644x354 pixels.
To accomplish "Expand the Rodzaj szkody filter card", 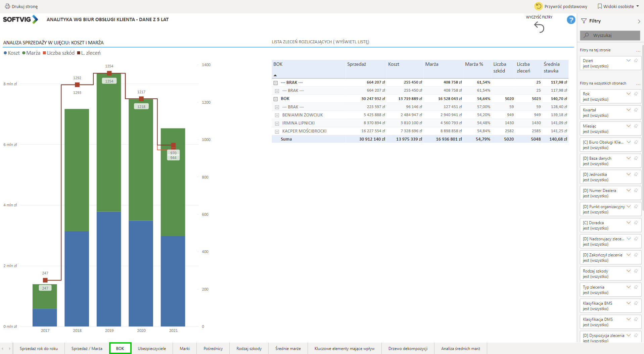I will 628,271.
